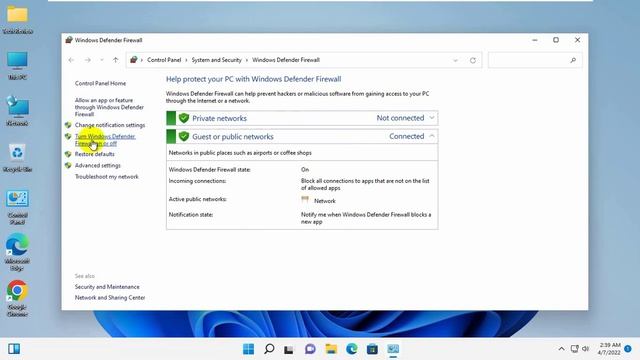640x360 pixels.
Task: Open Allow an app or feature link
Action: [109, 107]
